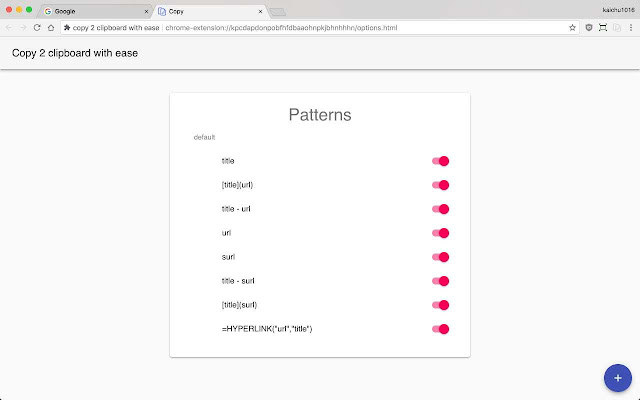Select the "[title](surl)" pattern label

pos(239,305)
